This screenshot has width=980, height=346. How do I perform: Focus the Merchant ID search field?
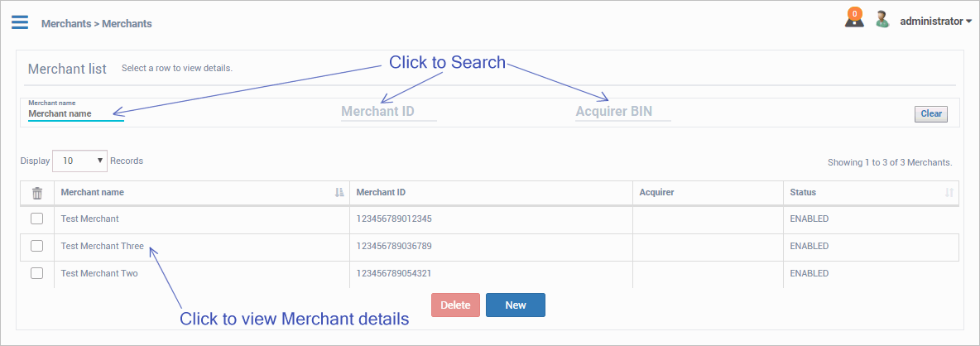(388, 112)
